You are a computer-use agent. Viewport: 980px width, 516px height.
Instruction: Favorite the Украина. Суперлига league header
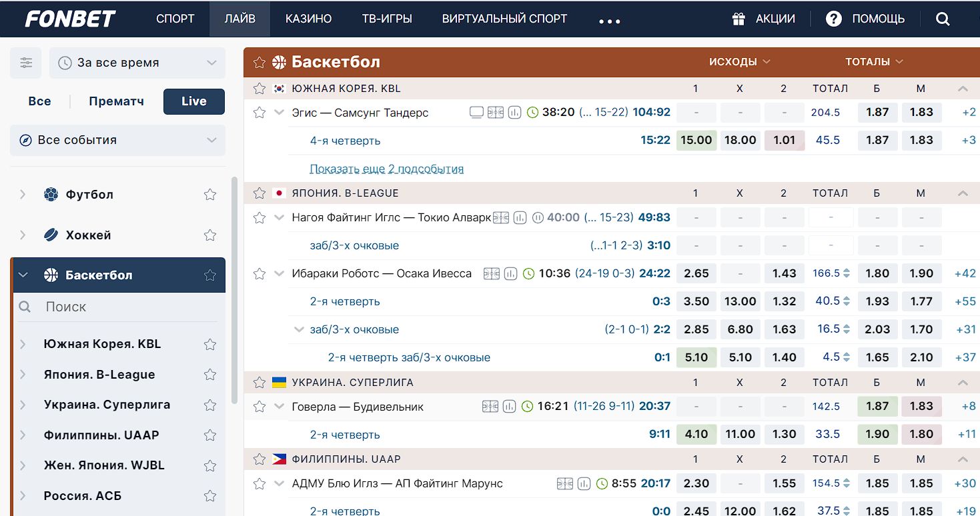click(x=259, y=383)
